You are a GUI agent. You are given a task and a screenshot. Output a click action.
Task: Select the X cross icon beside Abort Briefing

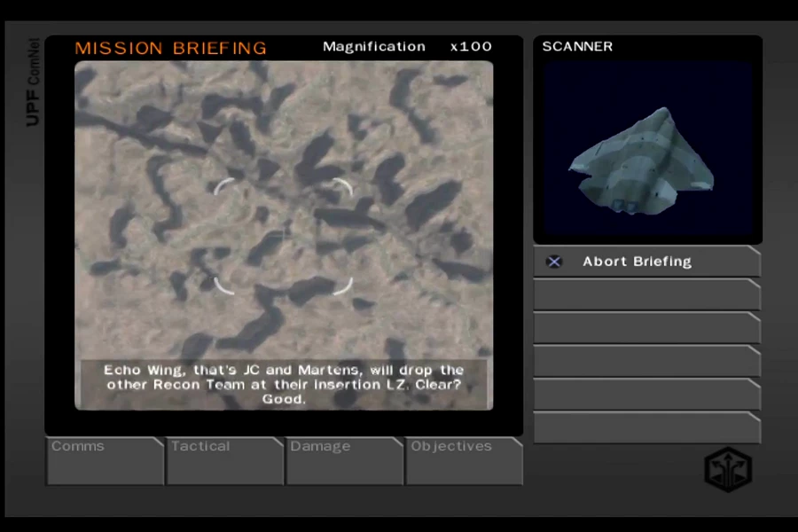point(553,262)
